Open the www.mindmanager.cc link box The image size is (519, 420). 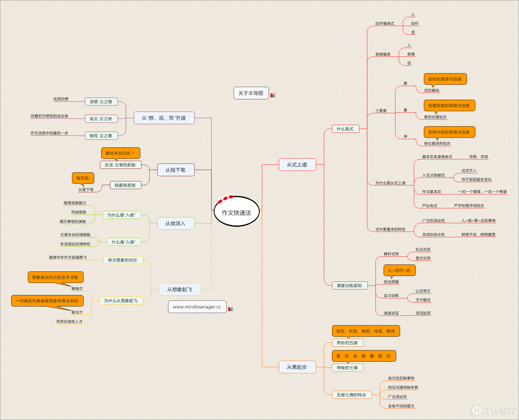[x=197, y=307]
